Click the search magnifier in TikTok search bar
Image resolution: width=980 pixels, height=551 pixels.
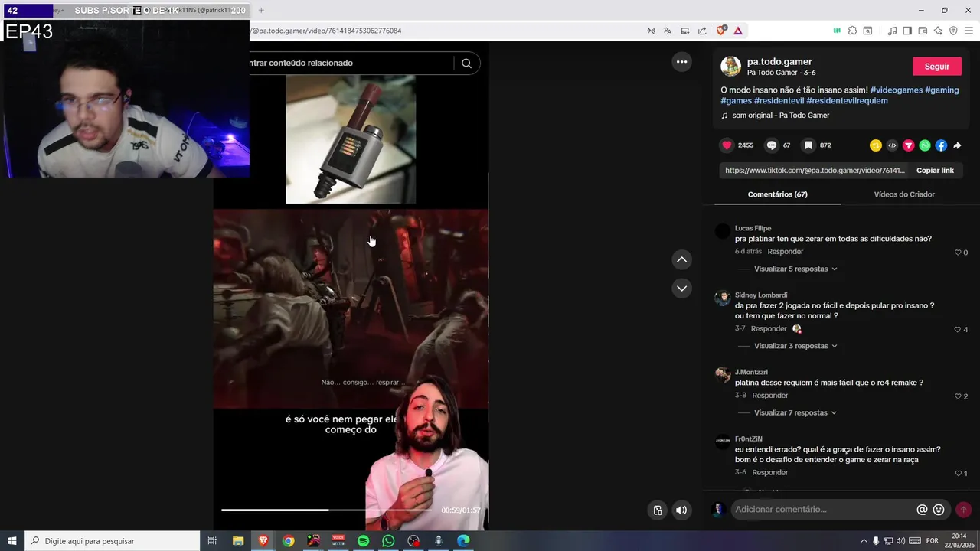coord(466,64)
